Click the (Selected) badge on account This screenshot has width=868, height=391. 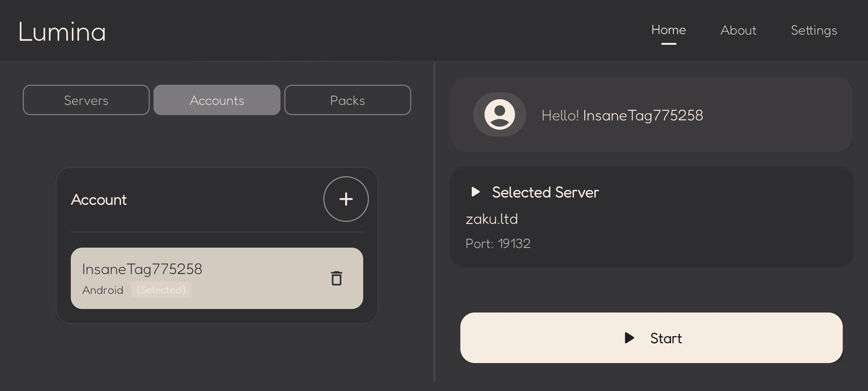(x=161, y=290)
